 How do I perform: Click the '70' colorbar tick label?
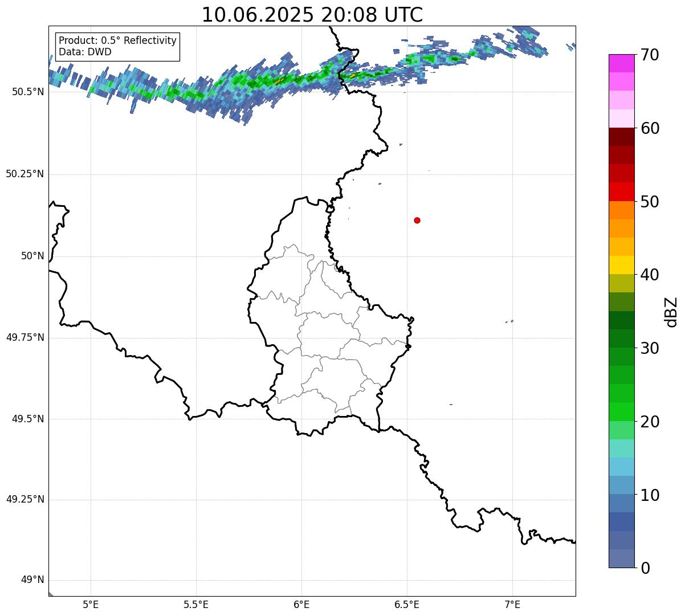point(650,55)
